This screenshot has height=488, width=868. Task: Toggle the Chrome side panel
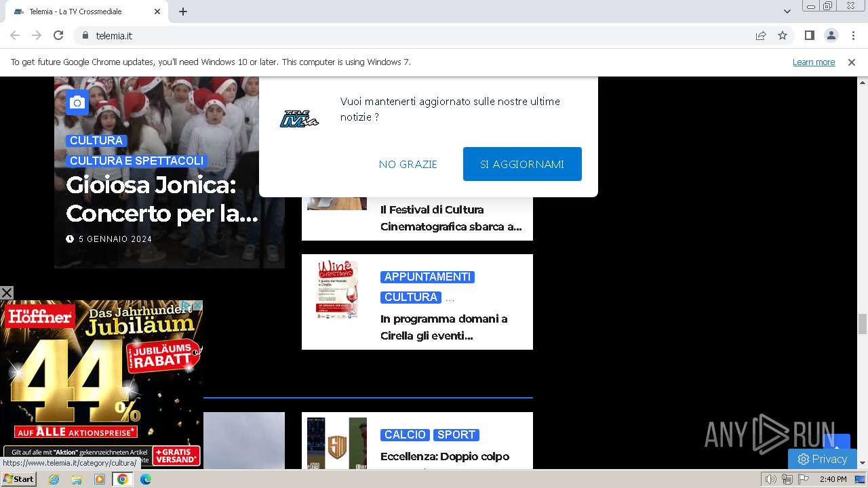click(x=809, y=36)
